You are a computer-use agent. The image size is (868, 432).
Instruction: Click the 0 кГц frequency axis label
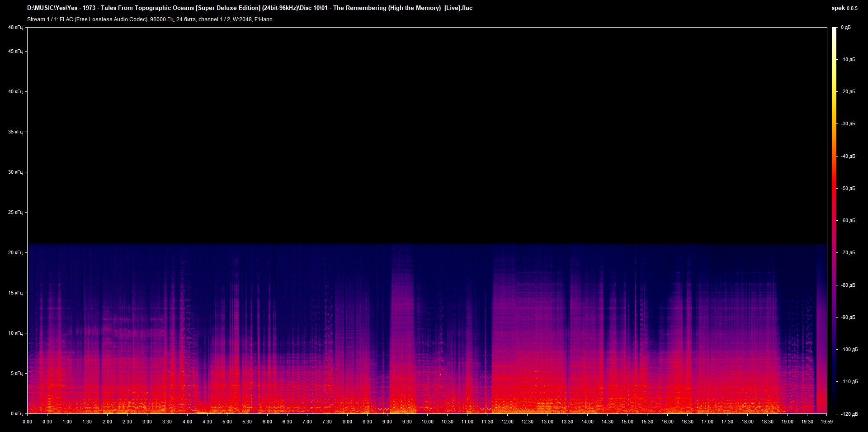point(17,413)
